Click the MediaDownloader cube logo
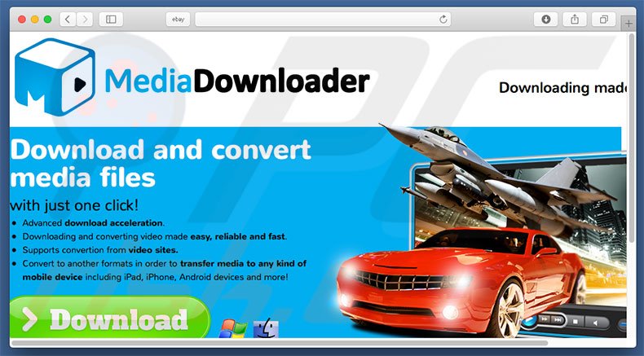Screen dimensions: 644x356 (x=55, y=77)
